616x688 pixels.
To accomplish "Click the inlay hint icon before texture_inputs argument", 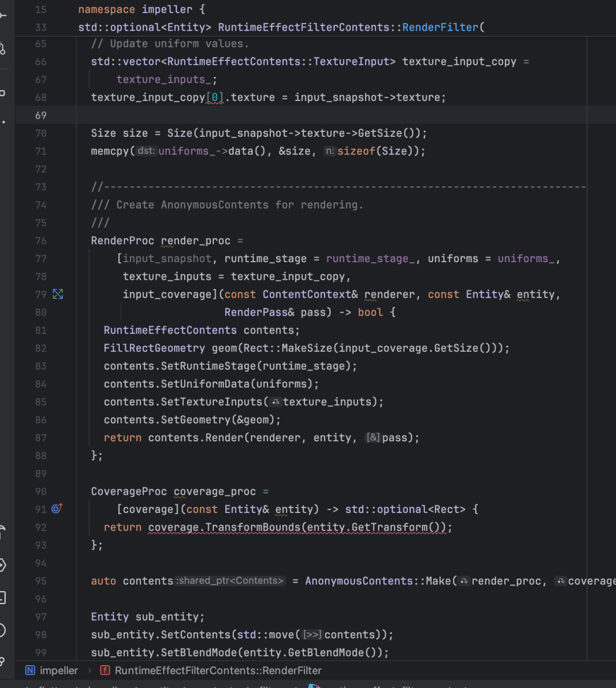I will coord(276,402).
